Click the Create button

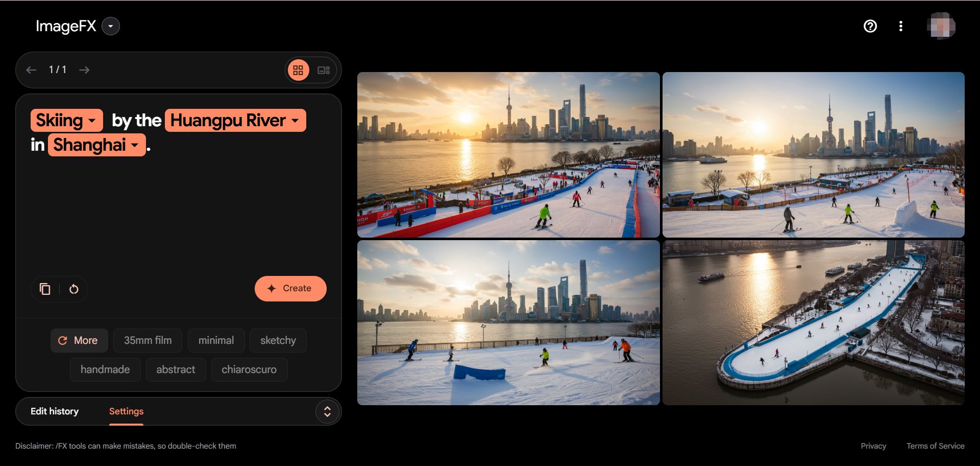[290, 289]
